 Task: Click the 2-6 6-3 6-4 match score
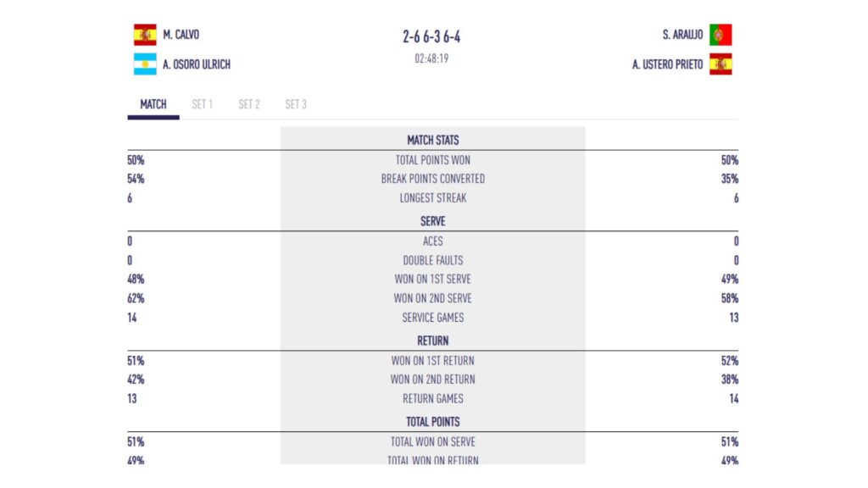(431, 36)
